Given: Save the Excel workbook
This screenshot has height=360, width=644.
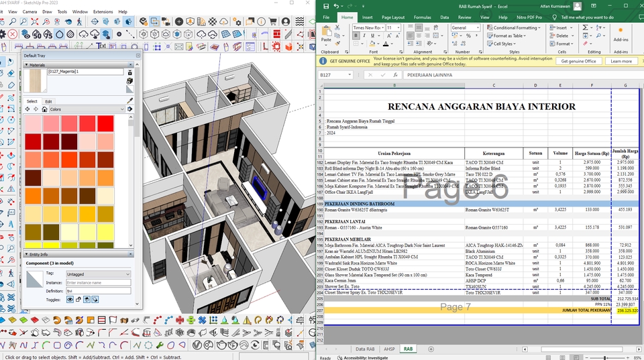Looking at the screenshot, I should tap(326, 6).
